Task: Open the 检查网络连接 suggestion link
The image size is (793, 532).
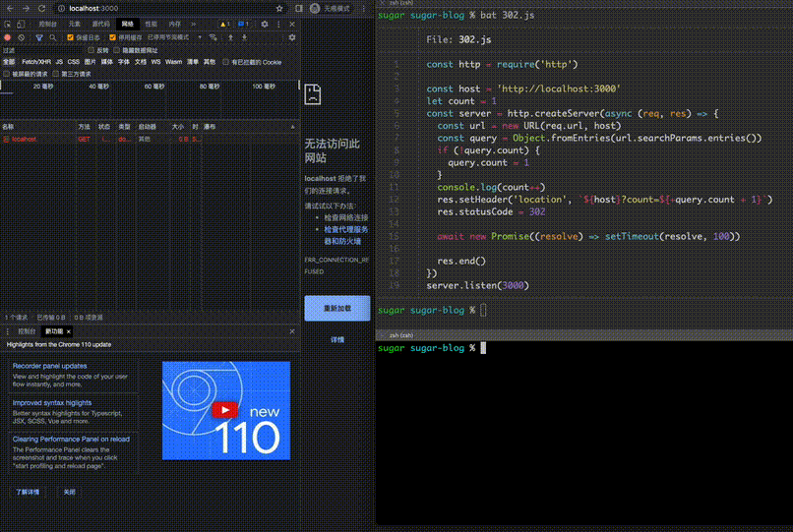Action: [x=346, y=217]
